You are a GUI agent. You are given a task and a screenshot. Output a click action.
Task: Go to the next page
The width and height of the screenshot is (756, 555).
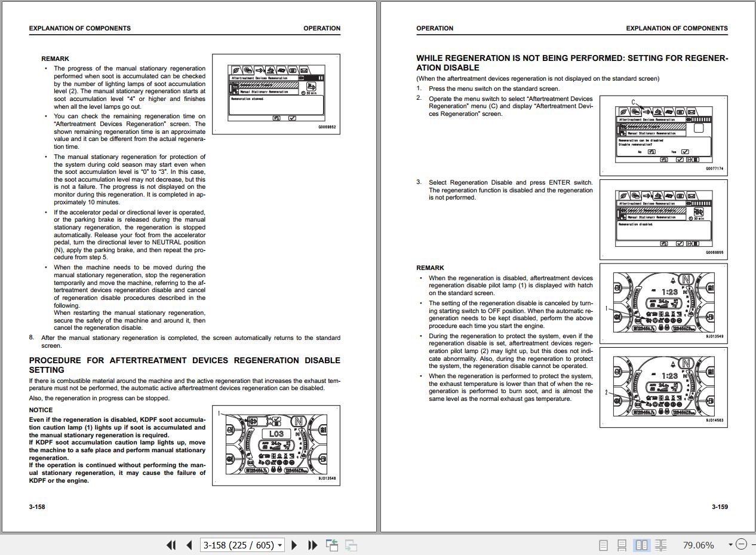pyautogui.click(x=294, y=545)
